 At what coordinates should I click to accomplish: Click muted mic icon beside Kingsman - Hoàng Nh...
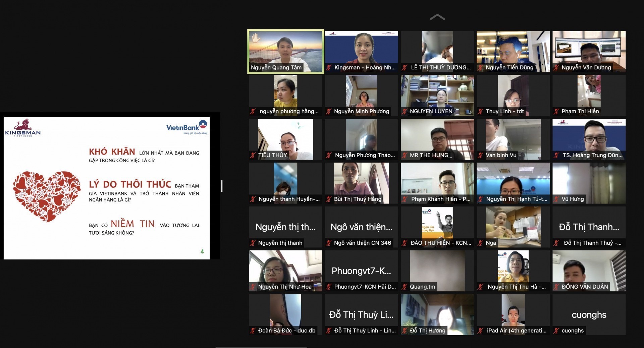click(x=329, y=68)
